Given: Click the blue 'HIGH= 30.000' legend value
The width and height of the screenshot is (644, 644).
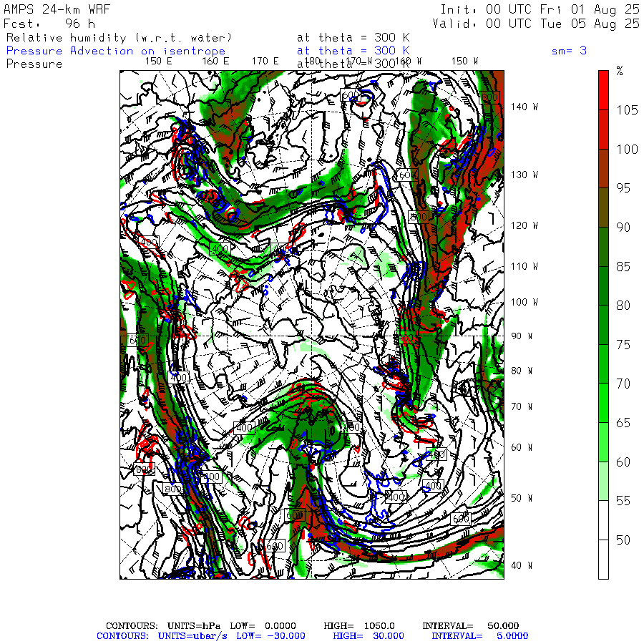Looking at the screenshot, I should [369, 636].
